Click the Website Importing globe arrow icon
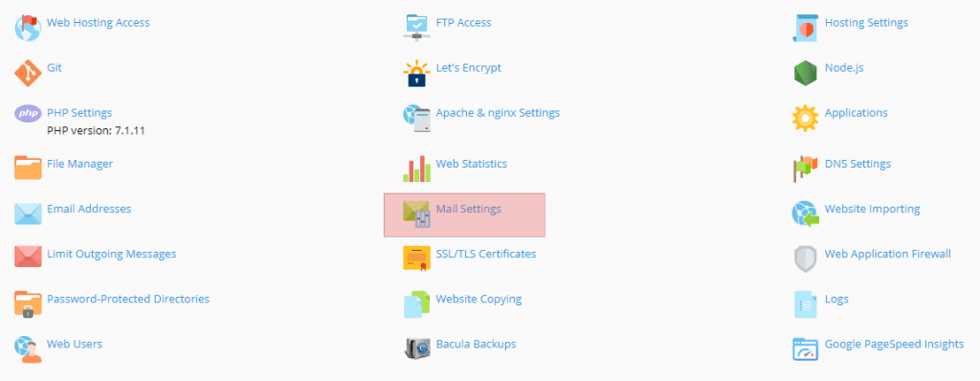 805,213
